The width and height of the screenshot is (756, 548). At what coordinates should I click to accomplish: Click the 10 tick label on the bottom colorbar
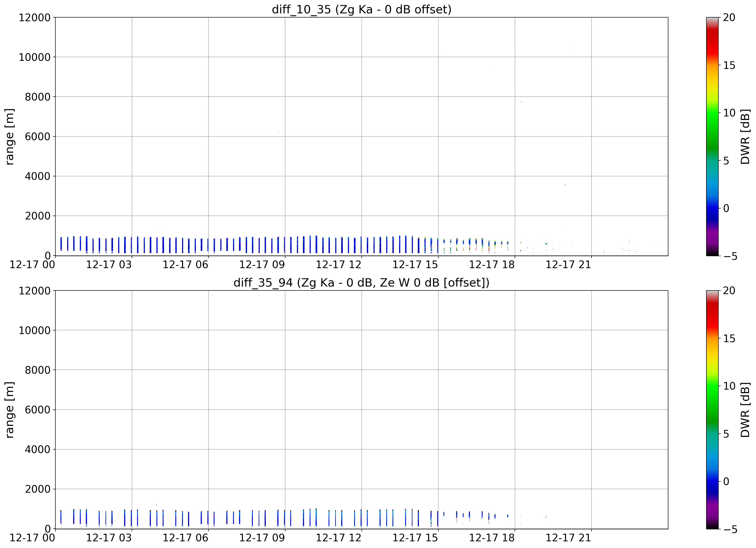coord(729,386)
